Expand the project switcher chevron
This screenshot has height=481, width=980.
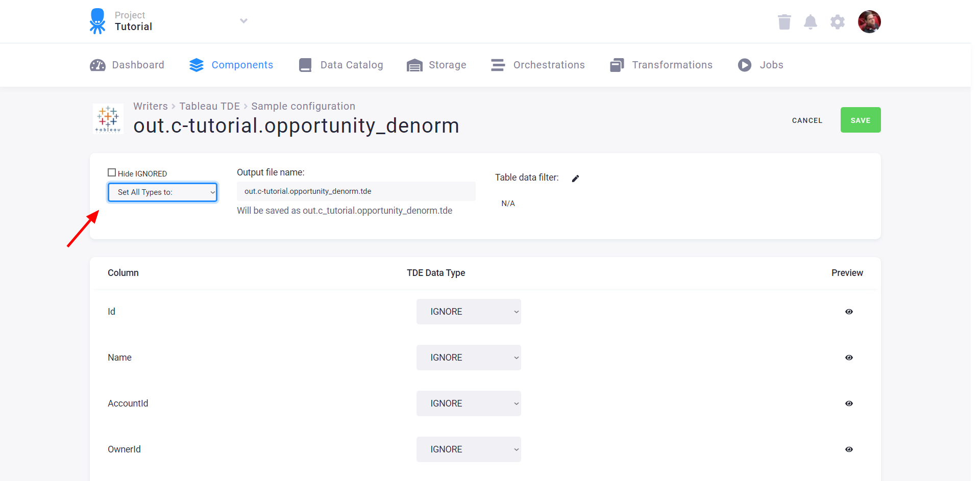tap(243, 21)
